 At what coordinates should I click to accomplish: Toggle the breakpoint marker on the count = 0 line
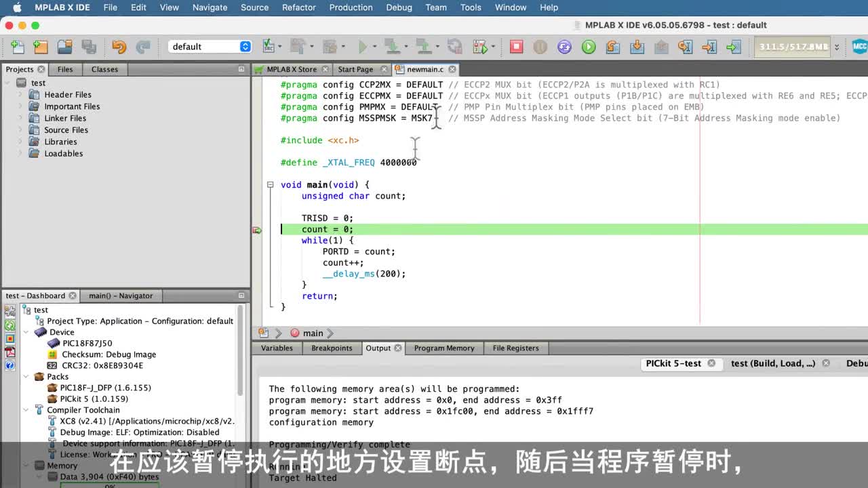(x=257, y=230)
